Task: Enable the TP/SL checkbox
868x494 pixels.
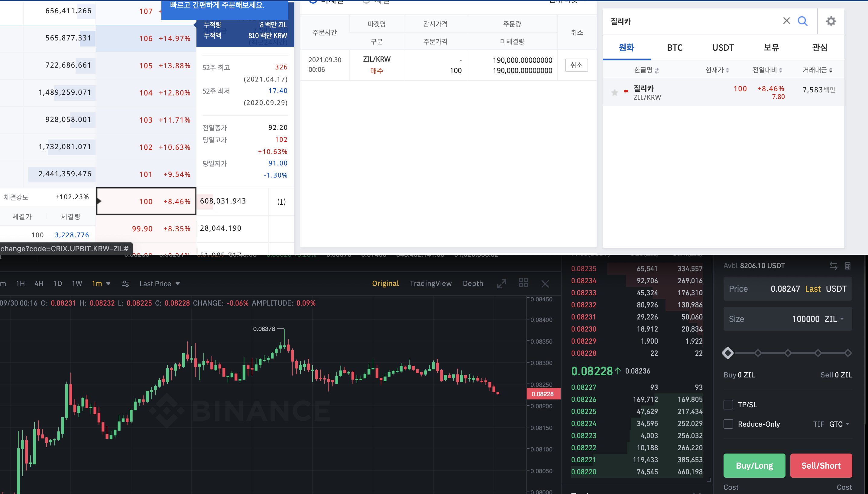Action: coord(728,404)
